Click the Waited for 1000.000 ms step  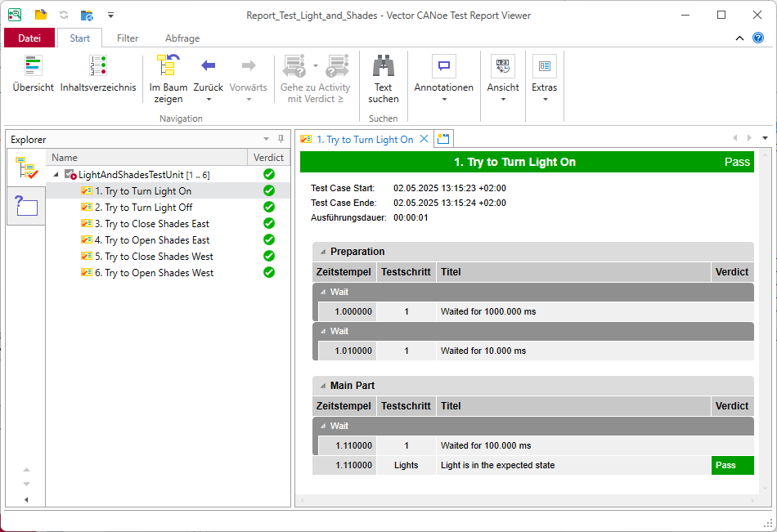(536, 311)
